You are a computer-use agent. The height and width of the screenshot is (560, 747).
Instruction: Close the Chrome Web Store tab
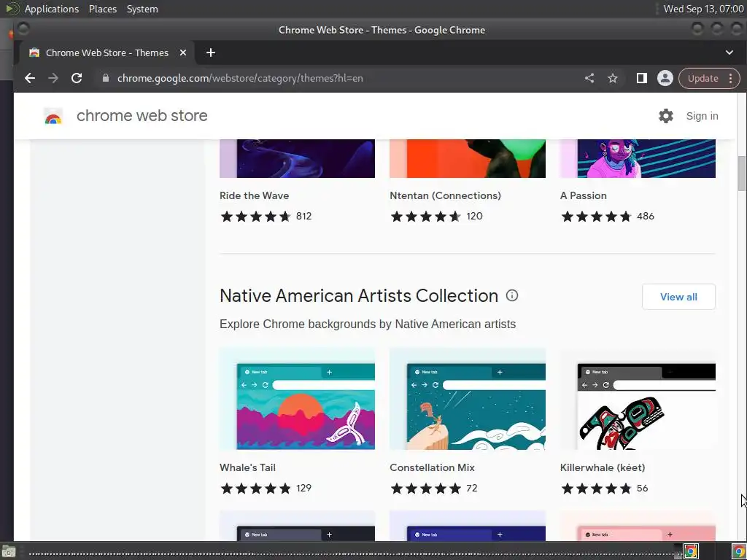point(183,52)
